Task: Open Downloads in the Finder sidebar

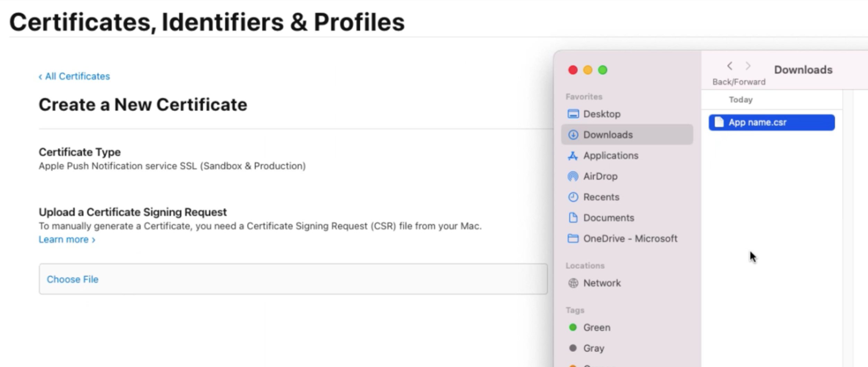Action: click(x=608, y=135)
